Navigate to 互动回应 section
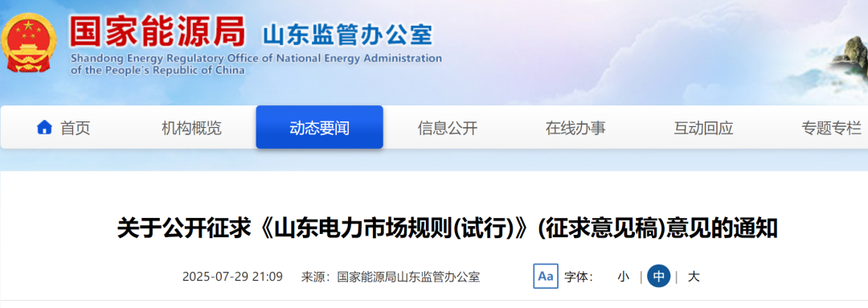This screenshot has height=308, width=868. [703, 128]
